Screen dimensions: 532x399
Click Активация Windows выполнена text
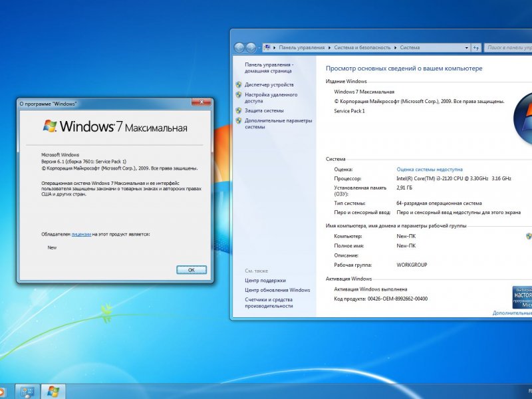tap(370, 289)
